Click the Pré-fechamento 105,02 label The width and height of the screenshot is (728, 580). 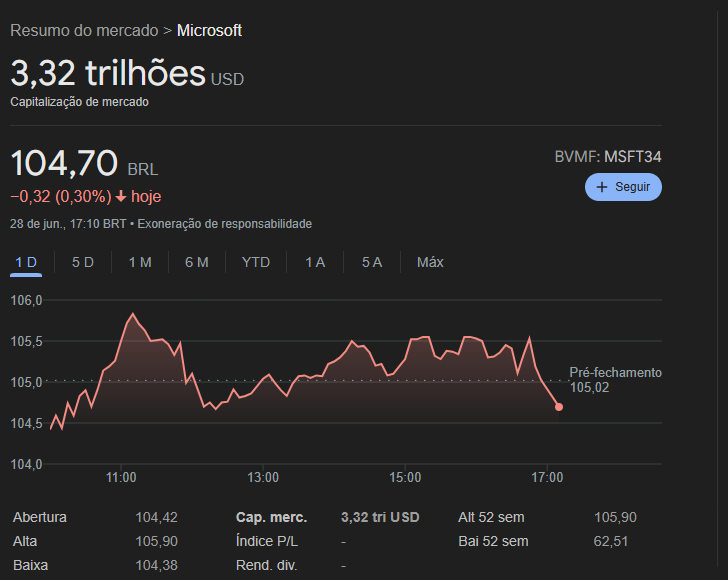coord(616,380)
